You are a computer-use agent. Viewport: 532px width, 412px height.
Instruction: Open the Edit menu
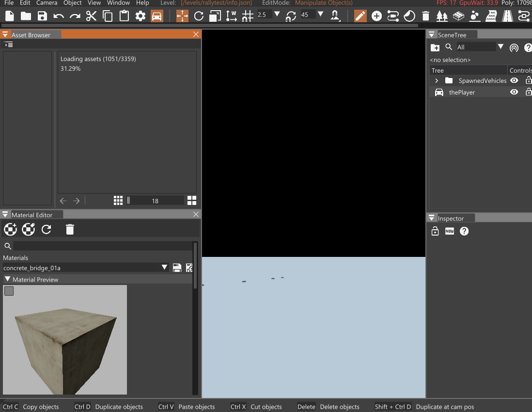(x=25, y=3)
